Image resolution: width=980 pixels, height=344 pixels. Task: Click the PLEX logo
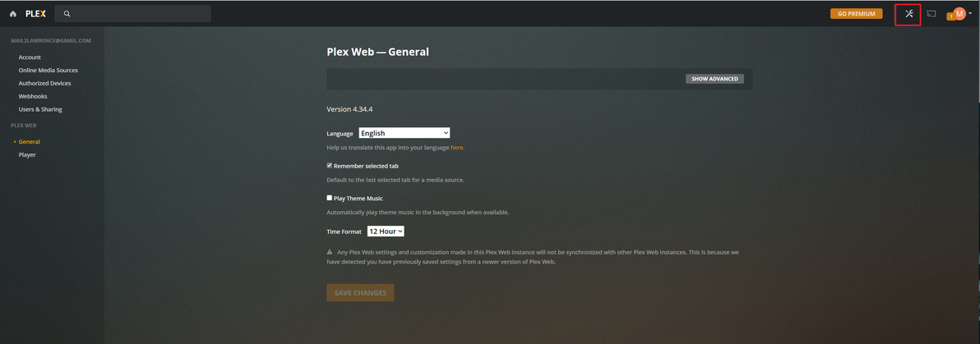pos(35,14)
